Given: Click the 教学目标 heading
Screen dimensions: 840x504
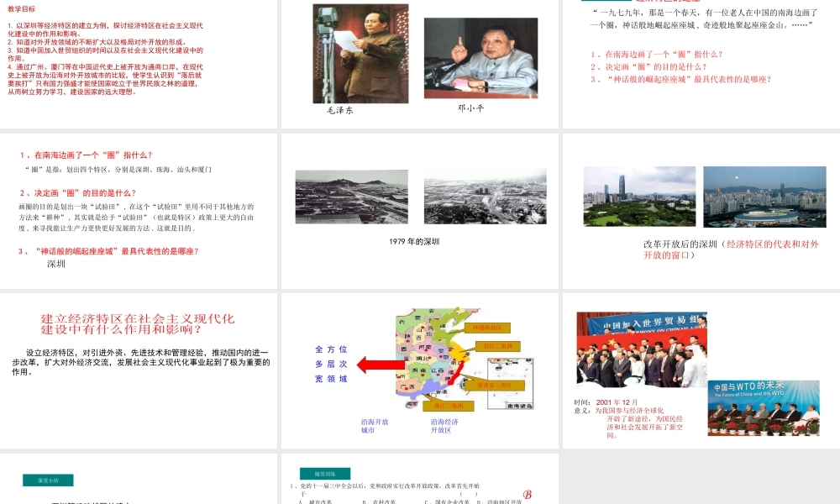Looking at the screenshot, I should click(22, 9).
